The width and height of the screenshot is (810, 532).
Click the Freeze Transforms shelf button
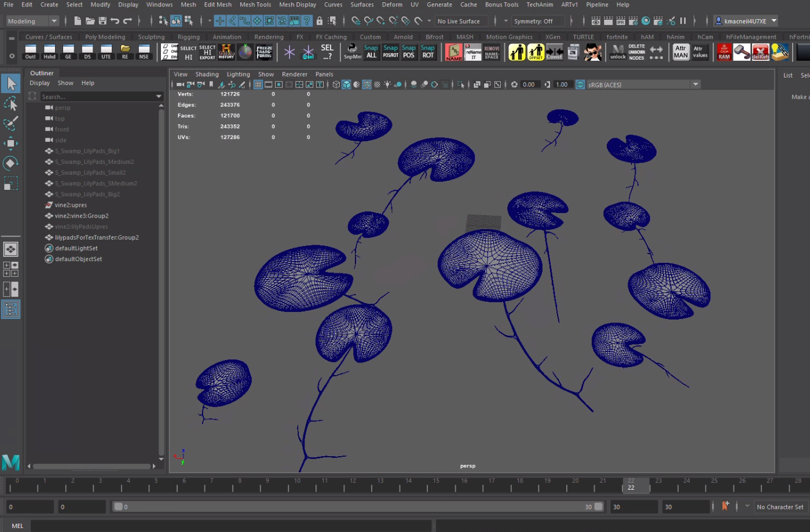tap(264, 52)
